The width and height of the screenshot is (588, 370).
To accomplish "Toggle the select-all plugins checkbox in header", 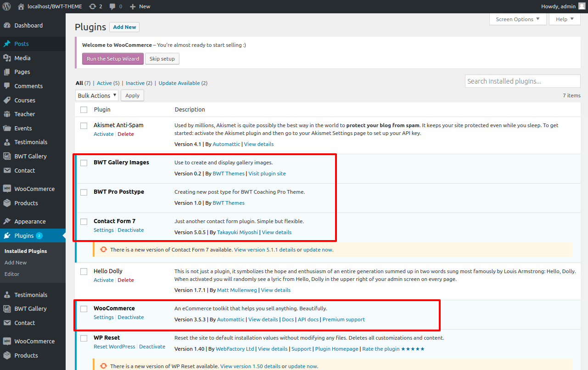I will [x=84, y=110].
